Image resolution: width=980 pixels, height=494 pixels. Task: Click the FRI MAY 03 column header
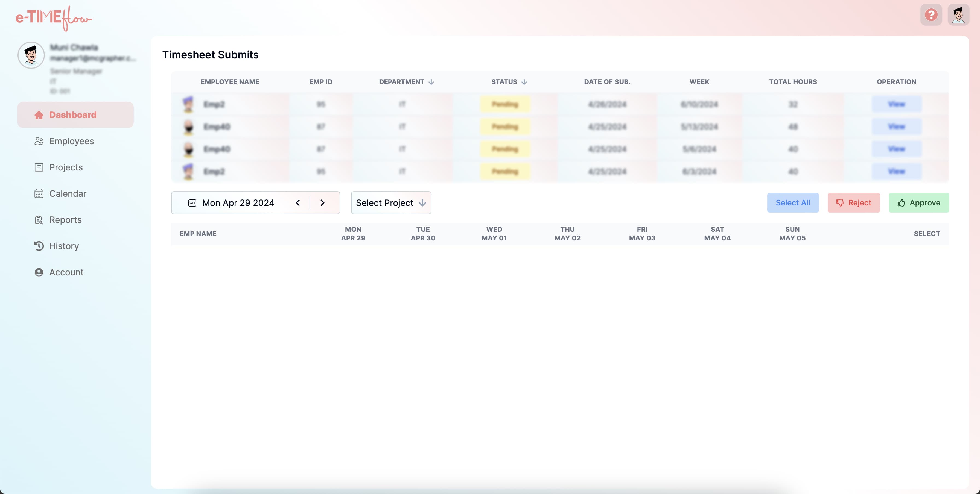(642, 234)
